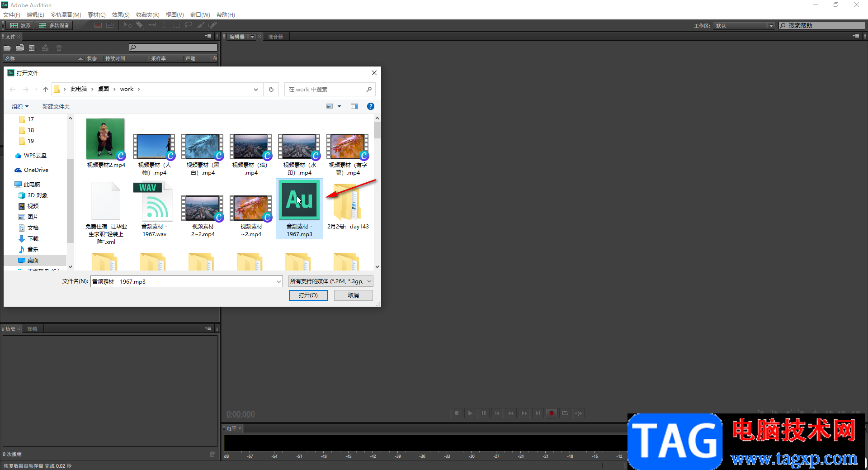This screenshot has height=470, width=868.
Task: Click Move Playhead to Previous button
Action: coord(497,413)
